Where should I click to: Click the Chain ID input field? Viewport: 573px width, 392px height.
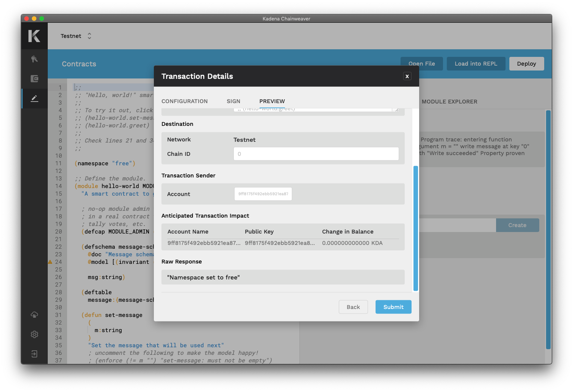[x=316, y=154]
